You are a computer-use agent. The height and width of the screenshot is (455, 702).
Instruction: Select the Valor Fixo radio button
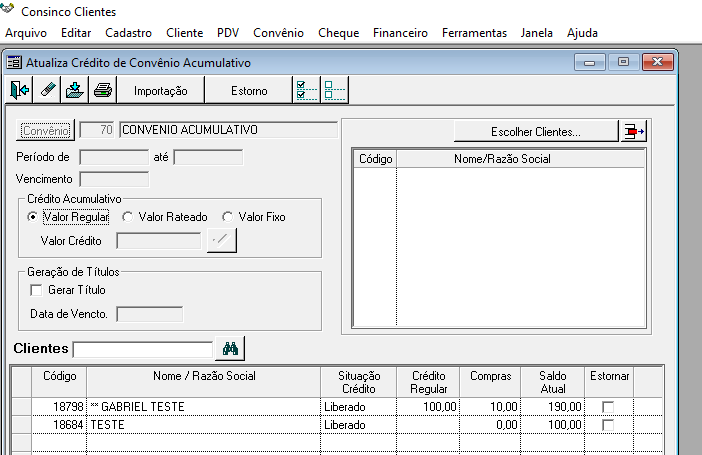click(x=227, y=217)
